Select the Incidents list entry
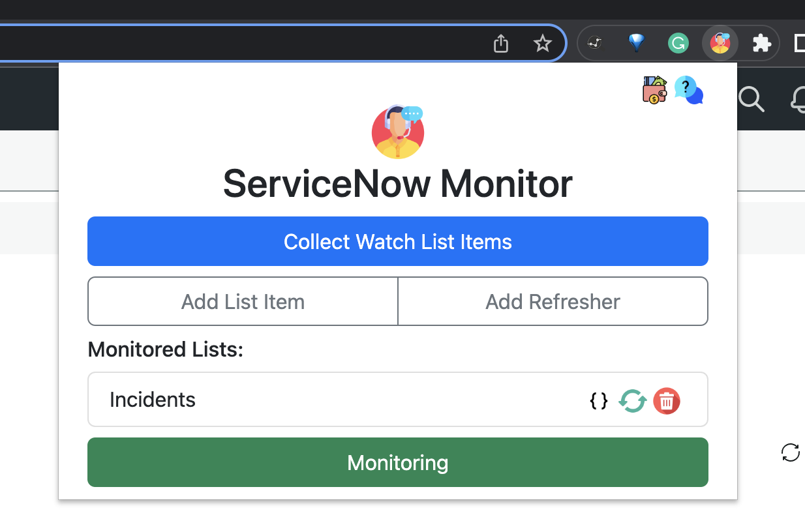 (398, 400)
